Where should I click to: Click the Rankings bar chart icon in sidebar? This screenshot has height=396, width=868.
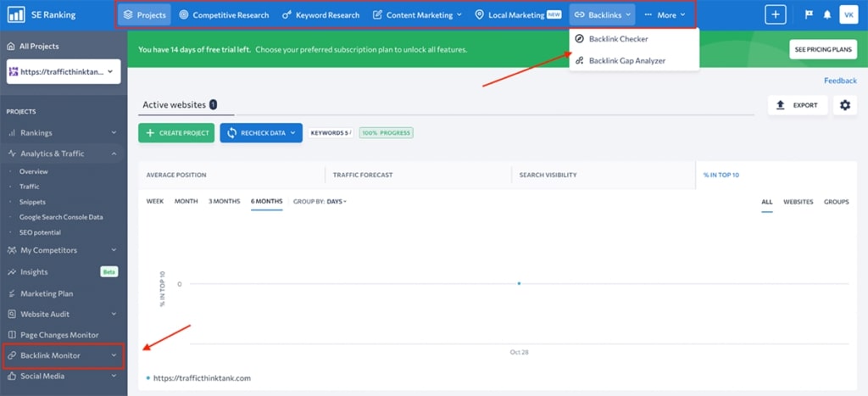tap(12, 133)
